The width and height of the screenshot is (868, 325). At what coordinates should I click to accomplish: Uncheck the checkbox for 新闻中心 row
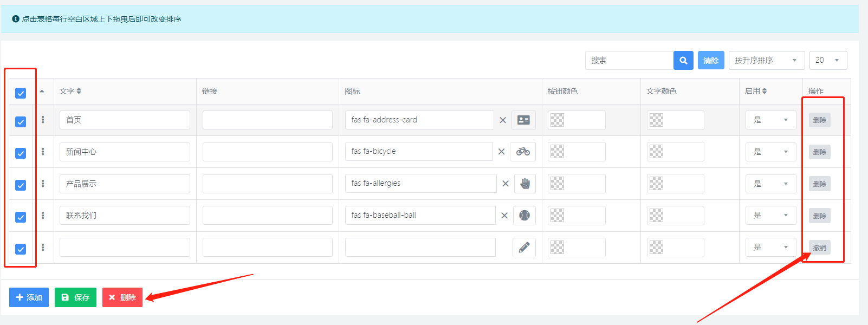[x=21, y=153]
